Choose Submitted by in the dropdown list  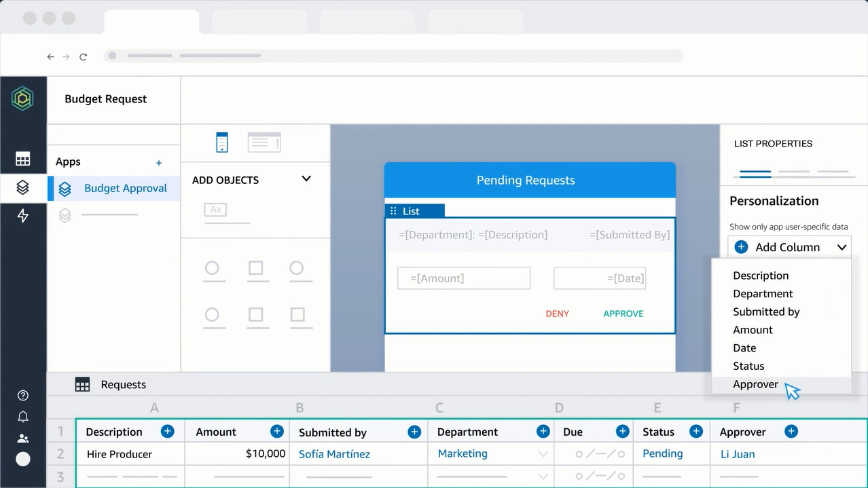766,312
